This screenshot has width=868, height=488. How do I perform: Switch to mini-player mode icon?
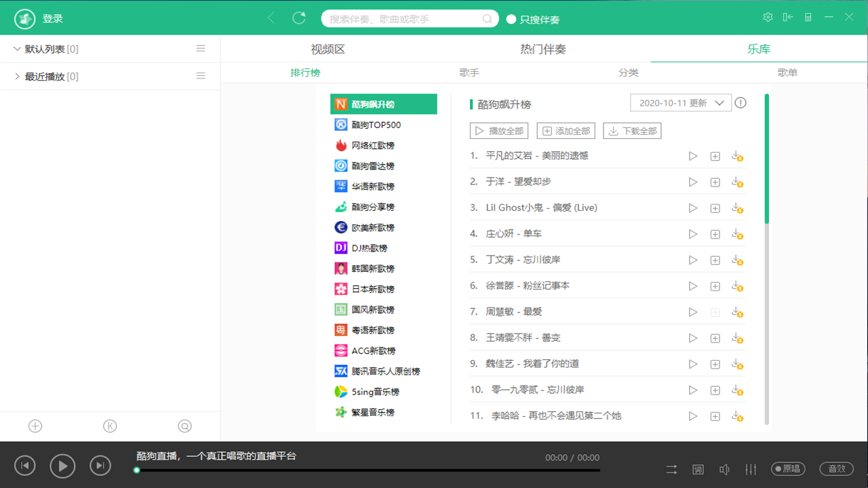(x=788, y=18)
